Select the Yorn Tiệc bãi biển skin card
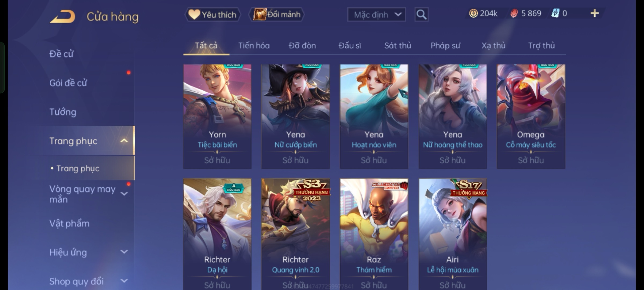This screenshot has width=644, height=290. click(x=217, y=117)
